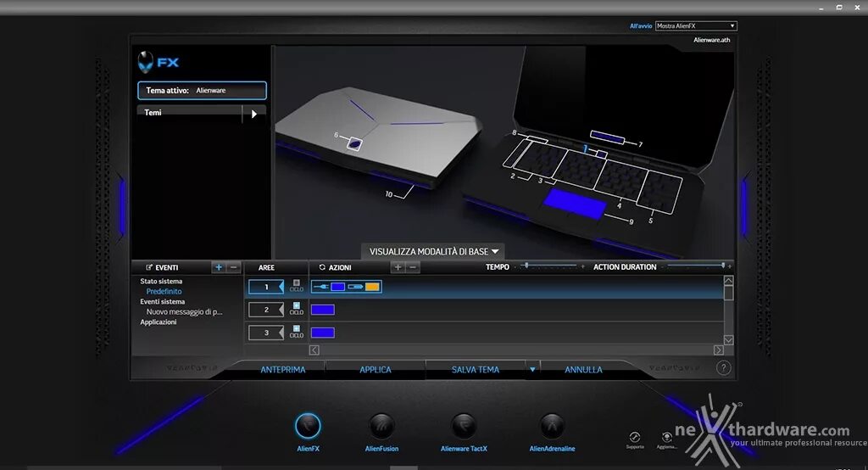
Task: Select area 2 selector
Action: 266,310
